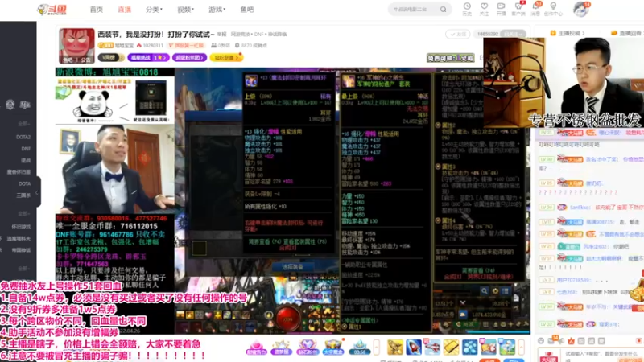The height and width of the screenshot is (362, 644).
Task: Open the 星耀挑战 purple badge
Action: pyautogui.click(x=148, y=58)
